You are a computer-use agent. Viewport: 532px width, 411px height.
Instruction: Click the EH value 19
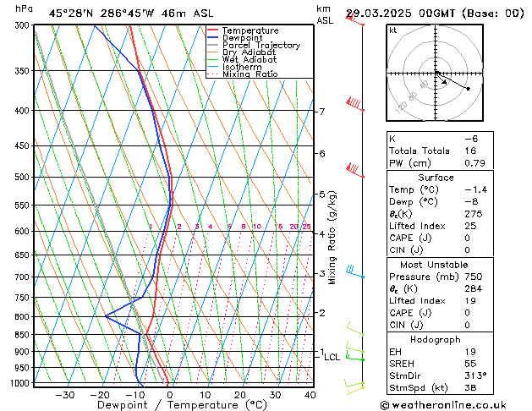coord(470,352)
